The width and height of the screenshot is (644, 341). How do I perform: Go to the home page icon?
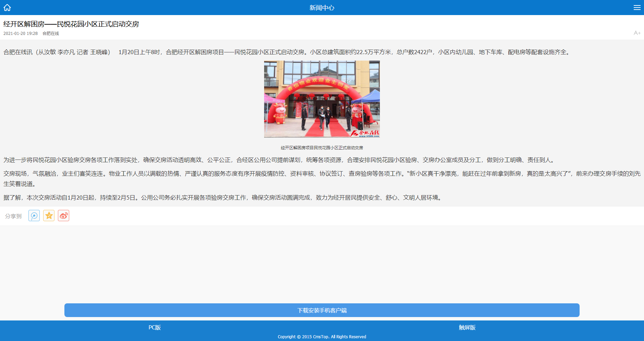pos(7,8)
